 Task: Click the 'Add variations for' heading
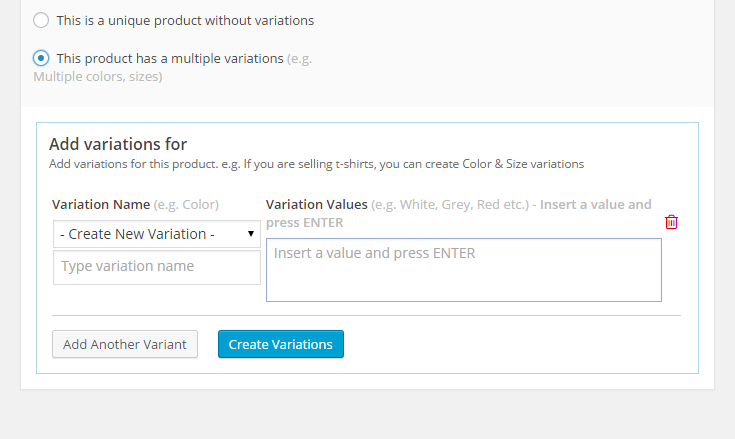118,144
